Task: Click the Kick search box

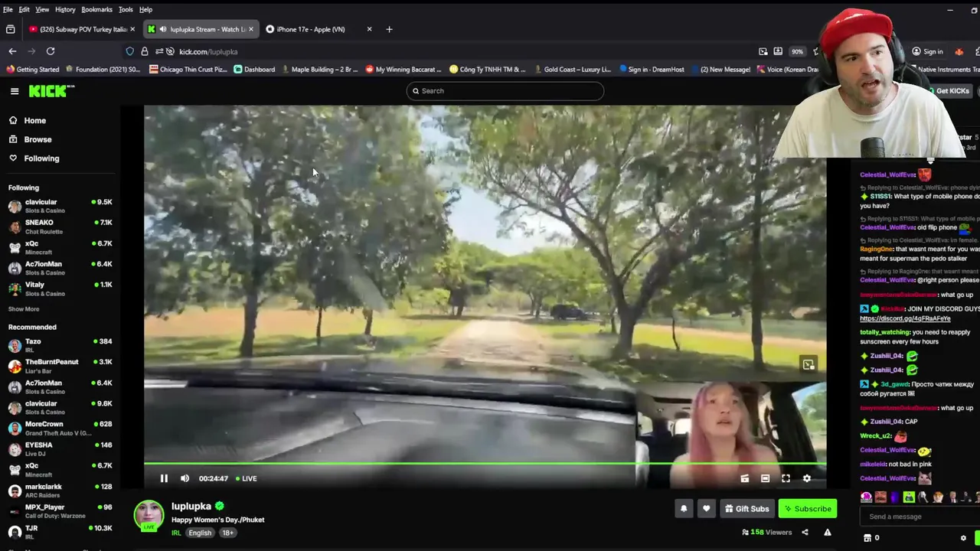Action: 505,91
